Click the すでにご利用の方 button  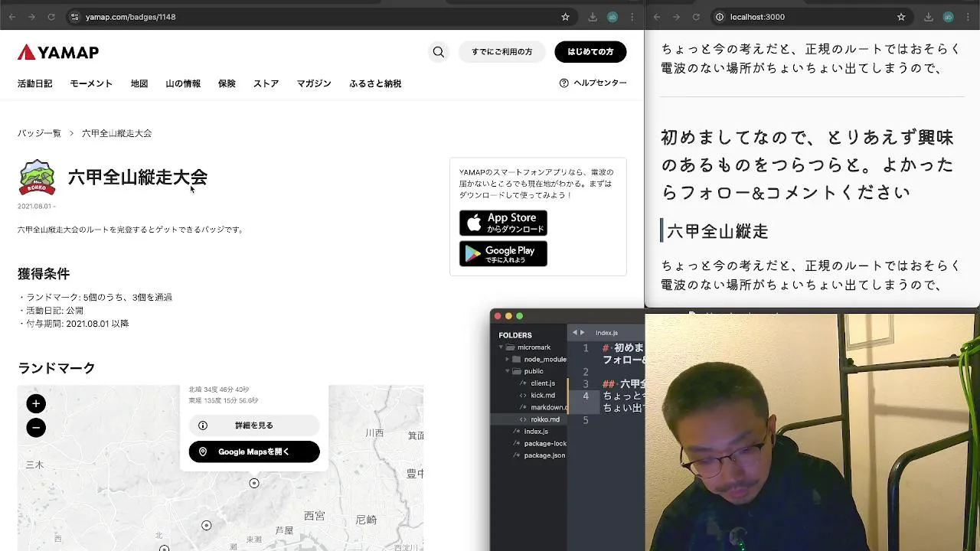coord(501,52)
